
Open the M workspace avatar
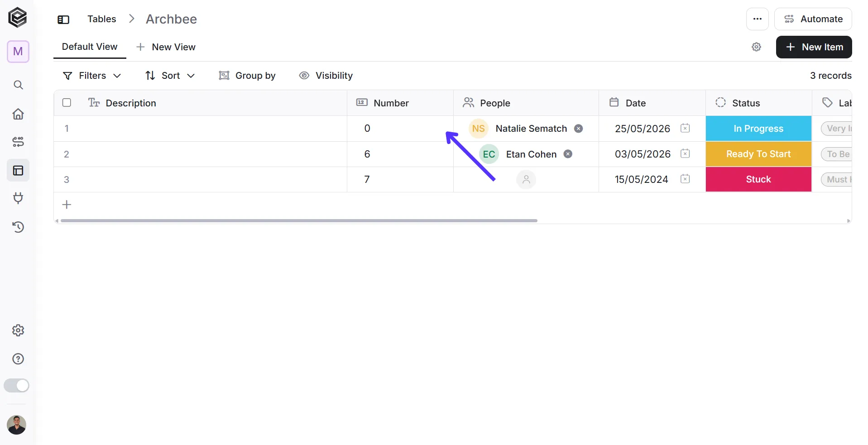click(x=18, y=52)
